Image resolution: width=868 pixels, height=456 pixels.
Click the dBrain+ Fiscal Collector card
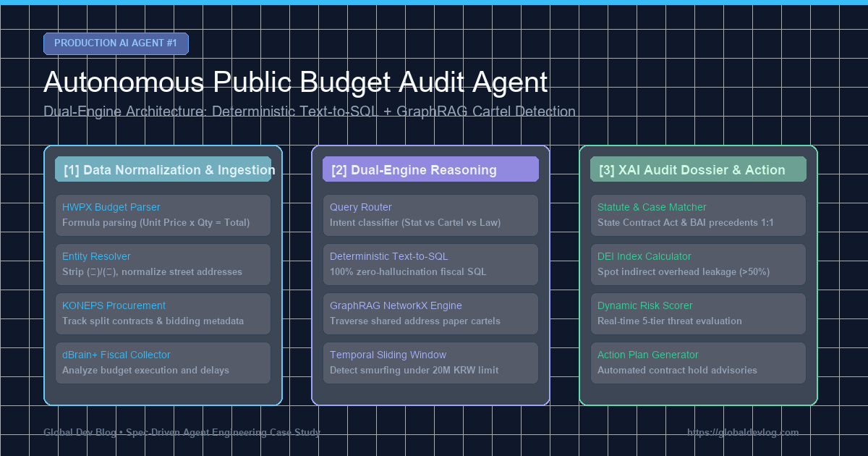tap(163, 363)
